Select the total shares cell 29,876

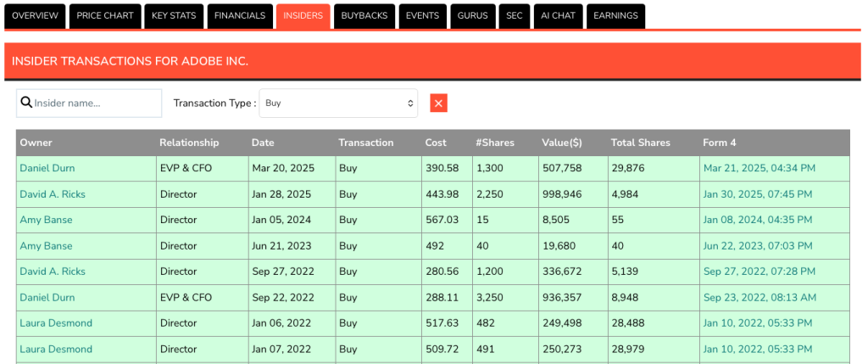[x=654, y=169]
